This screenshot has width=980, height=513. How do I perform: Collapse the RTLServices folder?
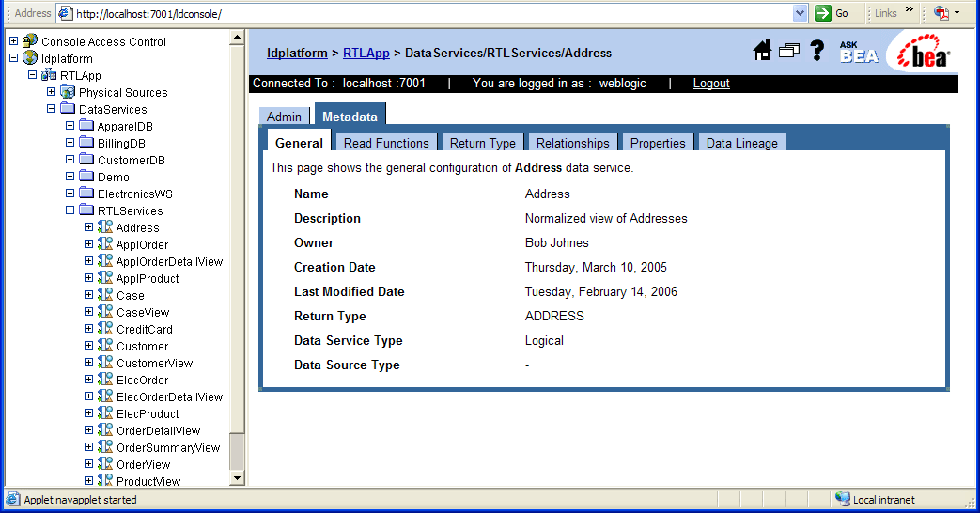point(70,210)
